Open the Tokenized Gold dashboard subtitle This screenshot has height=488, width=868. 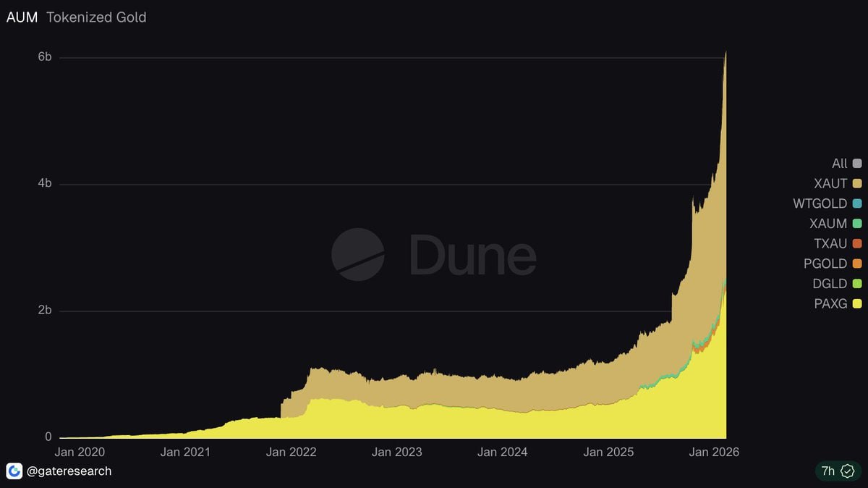(x=96, y=17)
